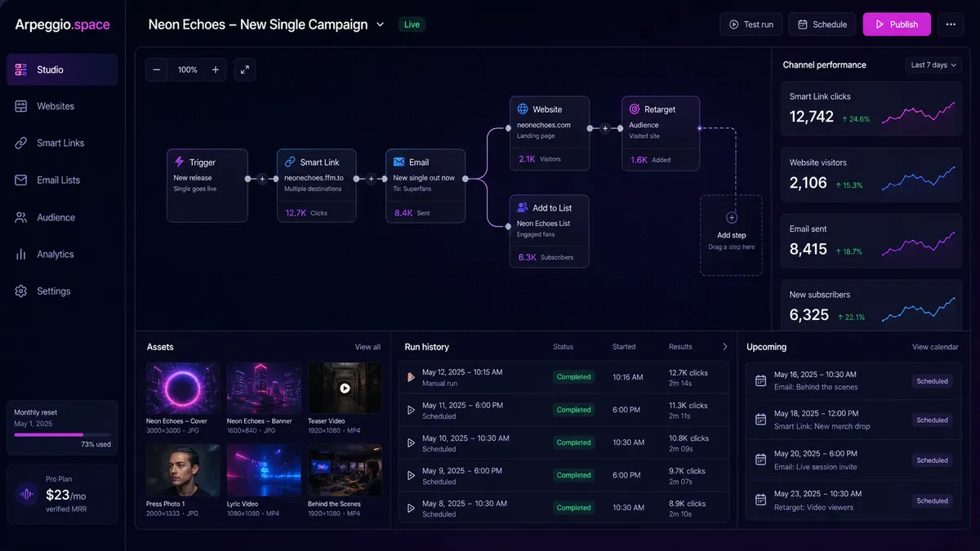Screen dimensions: 980x551
Task: Toggle fullscreen canvas view
Action: 244,69
